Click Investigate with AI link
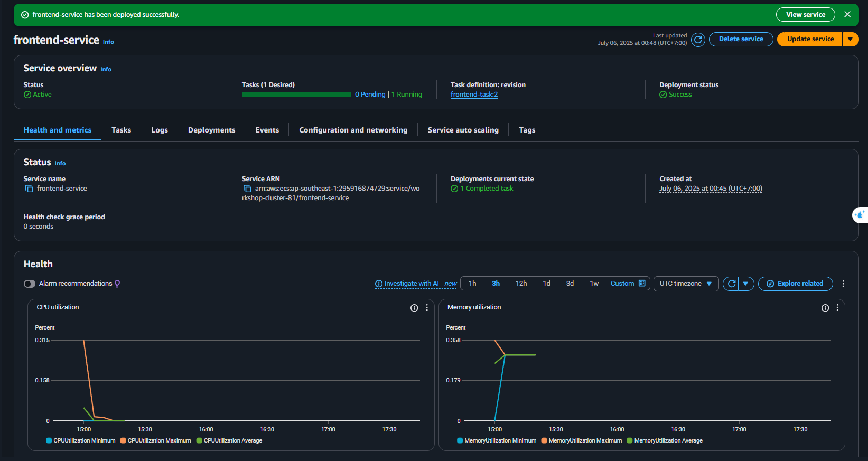Image resolution: width=868 pixels, height=461 pixels. [416, 284]
